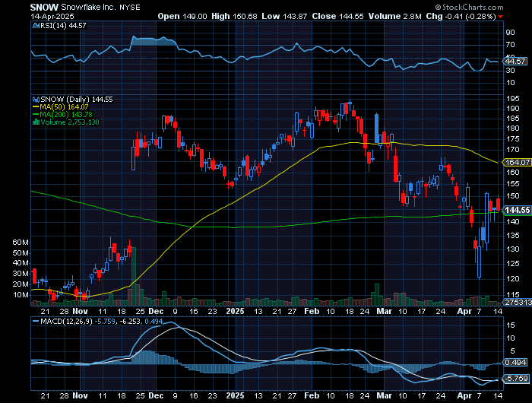Click the 135 price axis label
The image size is (532, 403).
click(513, 235)
